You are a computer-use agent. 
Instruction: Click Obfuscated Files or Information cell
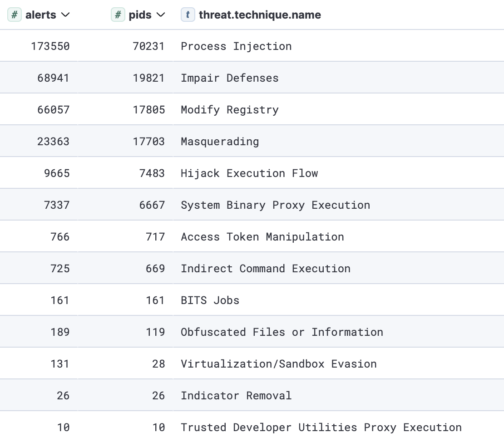coord(282,332)
